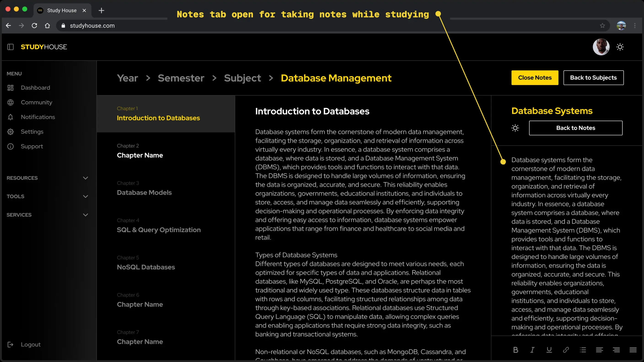The height and width of the screenshot is (362, 644).
Task: Justify the notes text
Action: tap(633, 350)
